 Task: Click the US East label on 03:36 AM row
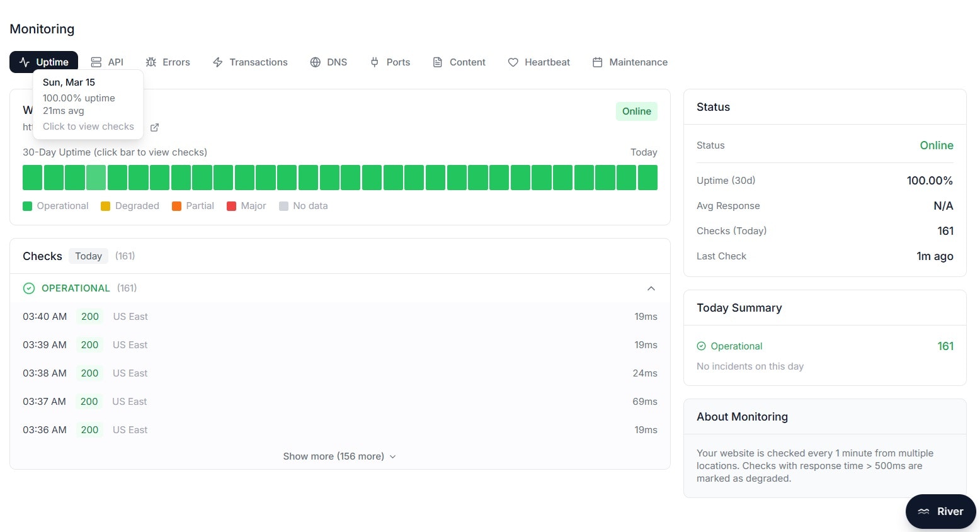pyautogui.click(x=130, y=430)
